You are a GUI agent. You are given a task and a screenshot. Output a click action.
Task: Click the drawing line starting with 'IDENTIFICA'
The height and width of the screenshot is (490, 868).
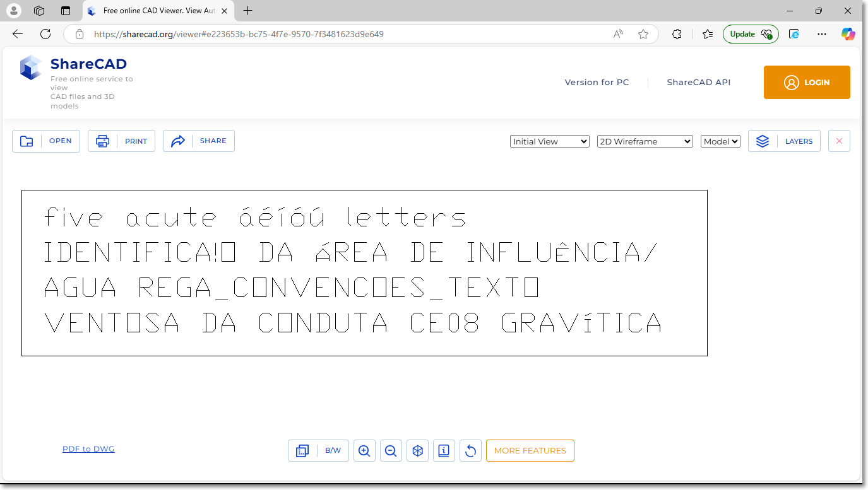(x=350, y=252)
